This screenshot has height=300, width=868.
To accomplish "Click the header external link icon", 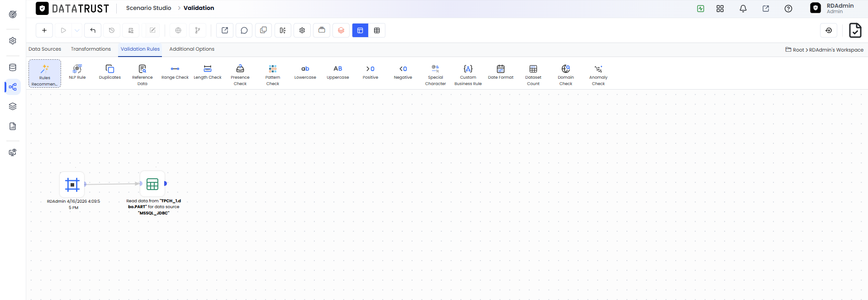I will tap(766, 9).
